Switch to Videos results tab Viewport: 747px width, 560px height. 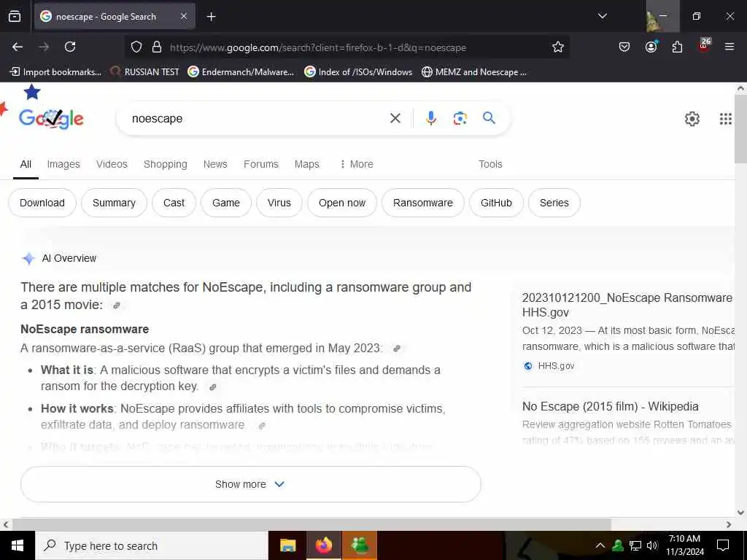pos(112,164)
